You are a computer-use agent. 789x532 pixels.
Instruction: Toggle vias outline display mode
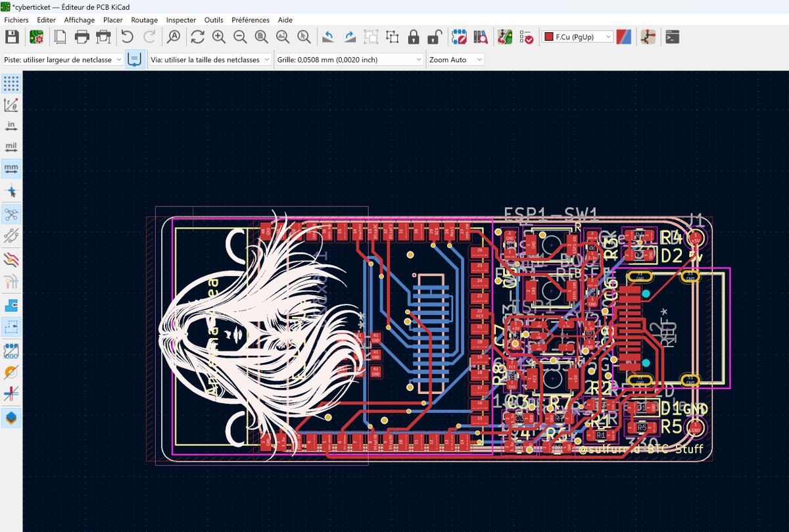pyautogui.click(x=11, y=372)
